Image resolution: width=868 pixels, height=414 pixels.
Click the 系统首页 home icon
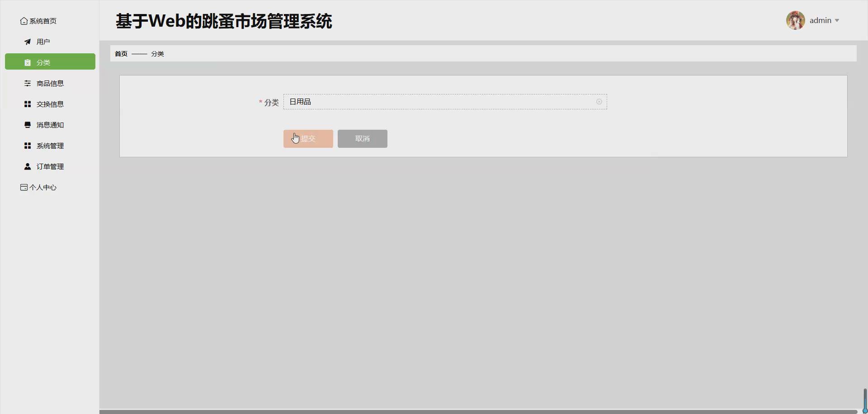(x=23, y=20)
